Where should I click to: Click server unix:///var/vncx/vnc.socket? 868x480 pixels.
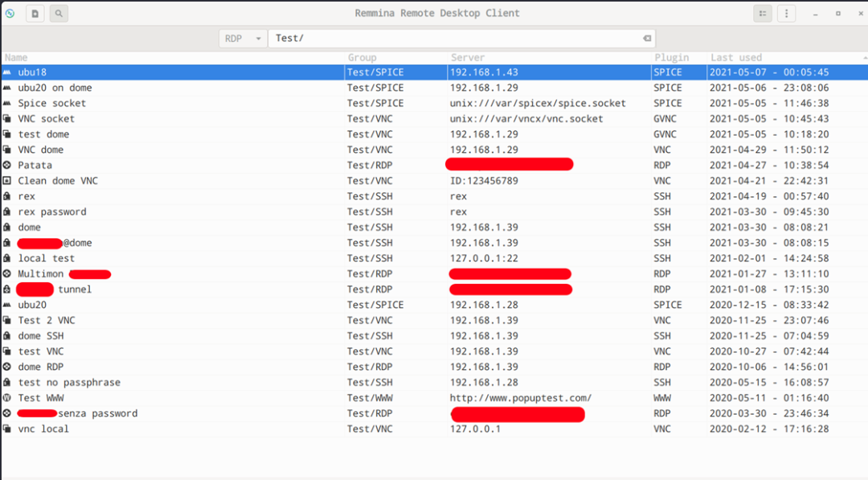pyautogui.click(x=526, y=118)
